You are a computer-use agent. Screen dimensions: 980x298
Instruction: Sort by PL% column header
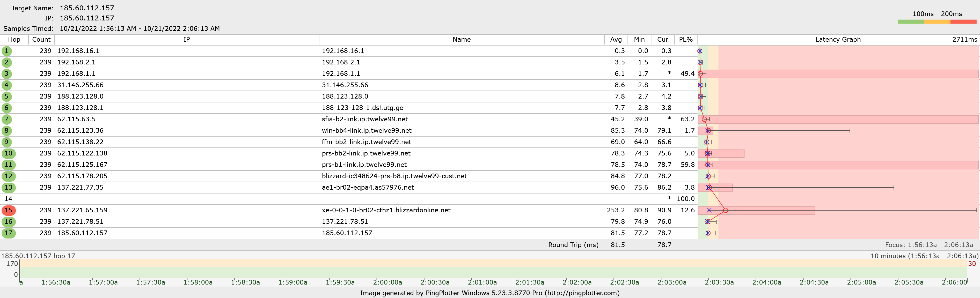685,40
